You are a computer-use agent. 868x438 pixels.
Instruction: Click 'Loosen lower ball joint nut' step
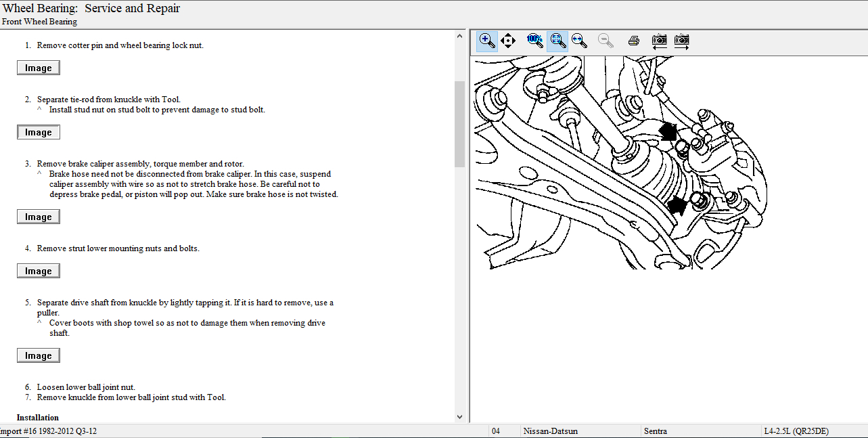(87, 387)
